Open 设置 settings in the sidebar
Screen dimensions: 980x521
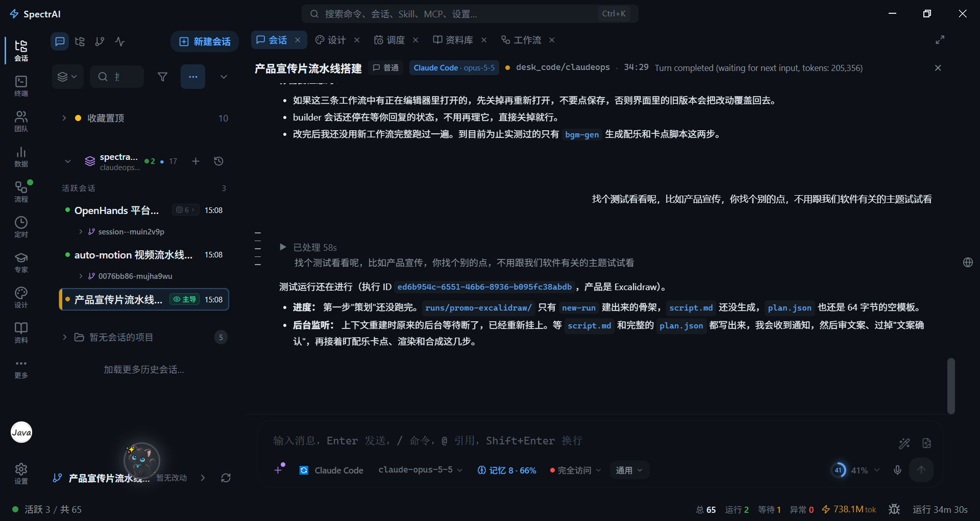pos(21,473)
